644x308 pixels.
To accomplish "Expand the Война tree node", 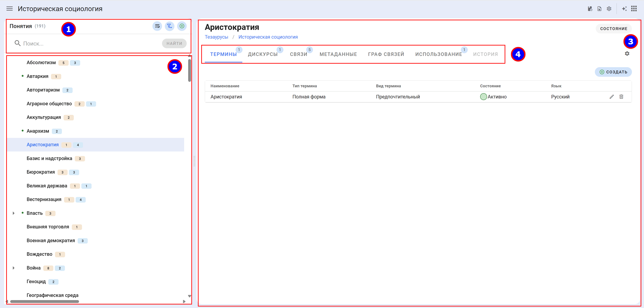I will click(x=14, y=268).
